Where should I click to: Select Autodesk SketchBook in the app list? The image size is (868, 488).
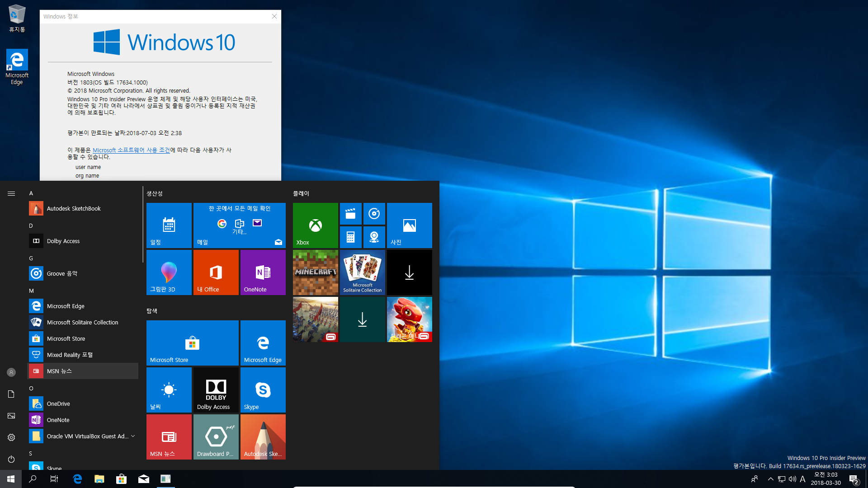(x=83, y=208)
